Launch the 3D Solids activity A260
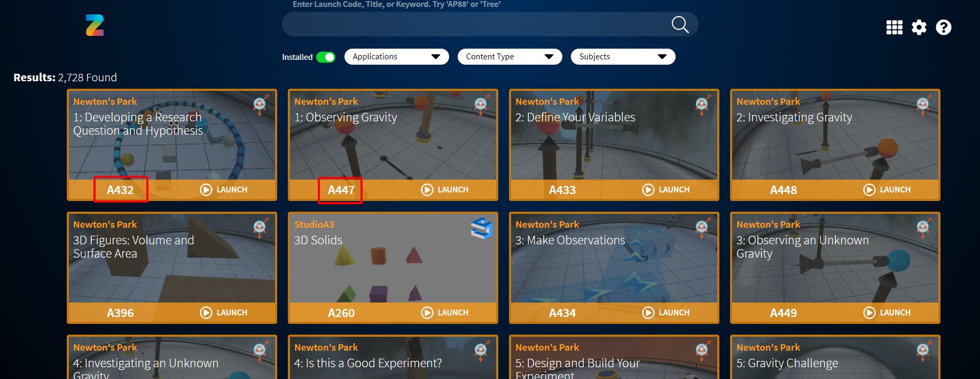Screen dimensions: 980x379 [445, 313]
